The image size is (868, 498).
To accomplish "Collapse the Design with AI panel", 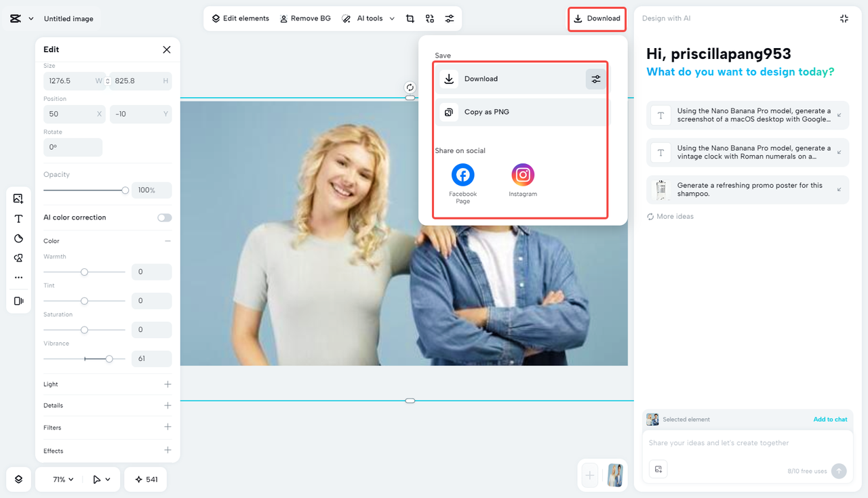I will (x=844, y=18).
